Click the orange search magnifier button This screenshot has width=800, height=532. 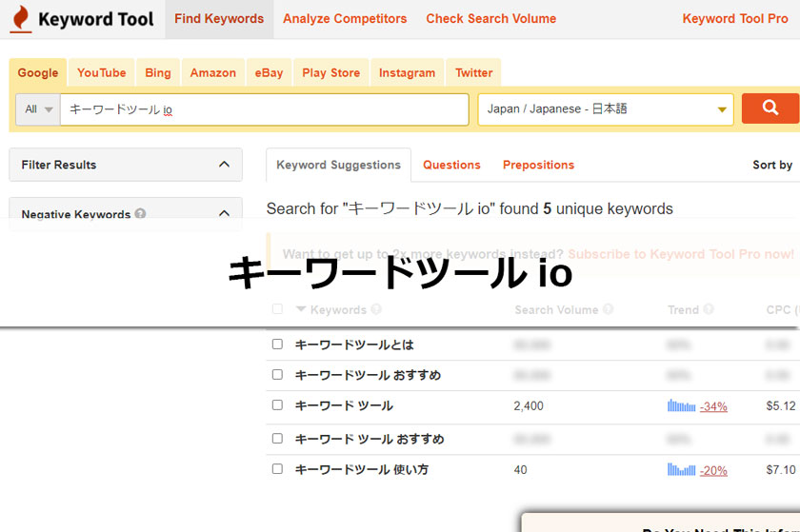pos(770,108)
